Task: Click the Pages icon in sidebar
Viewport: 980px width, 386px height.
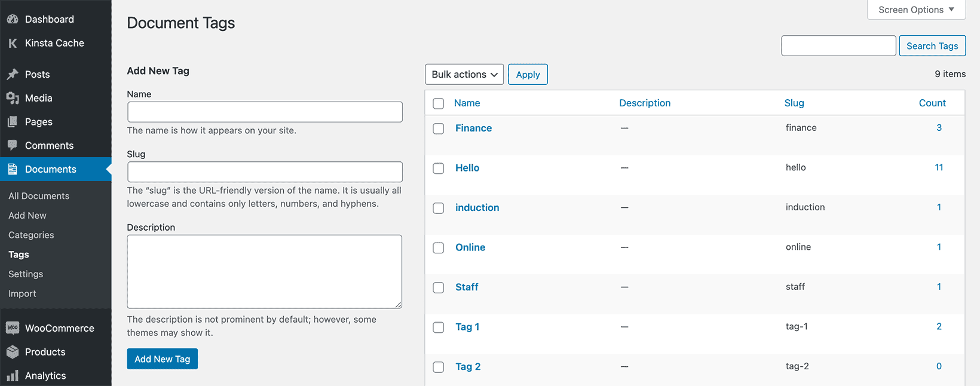Action: [x=13, y=122]
